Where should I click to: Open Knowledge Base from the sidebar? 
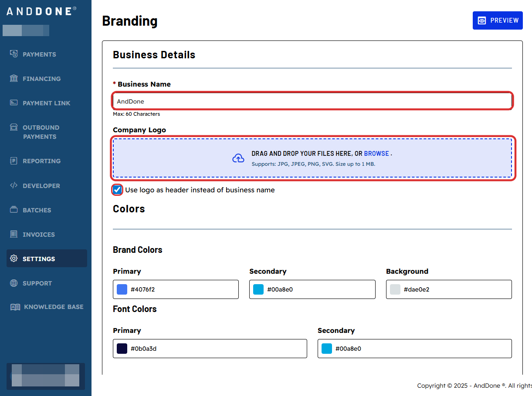(x=14, y=306)
